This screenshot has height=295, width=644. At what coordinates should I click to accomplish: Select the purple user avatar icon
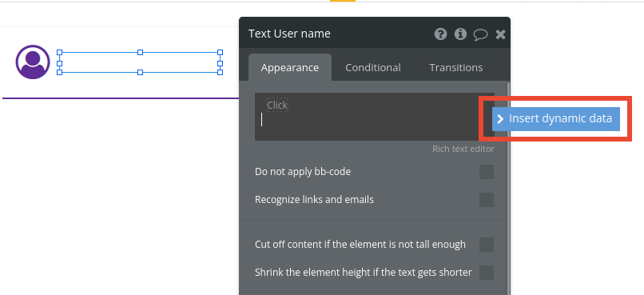tap(33, 62)
